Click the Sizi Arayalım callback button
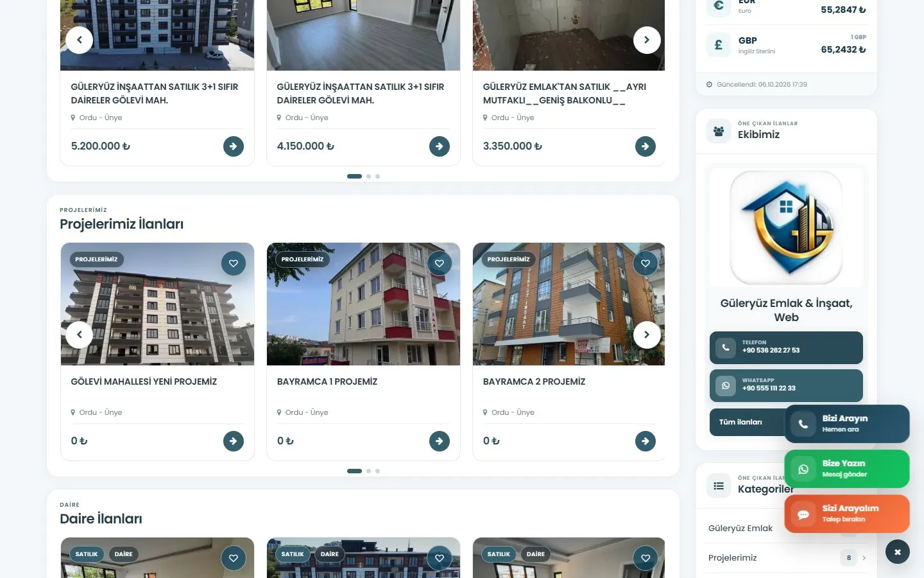This screenshot has height=578, width=924. 847,514
